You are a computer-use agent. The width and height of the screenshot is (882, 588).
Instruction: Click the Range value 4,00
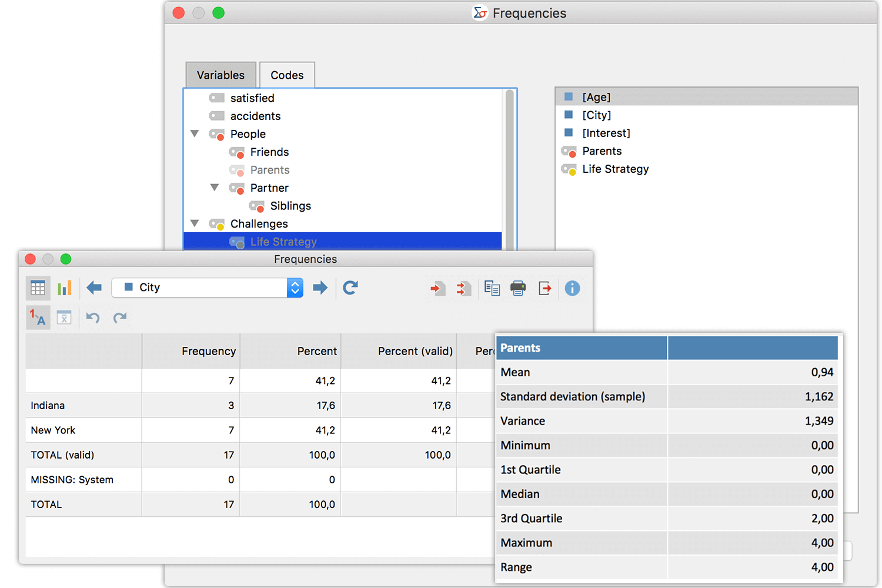point(822,567)
